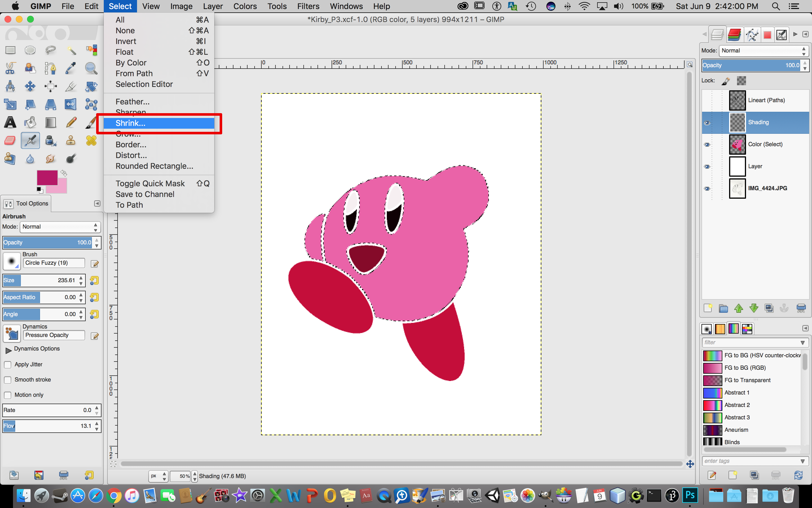Click the foreground color swatch

[47, 178]
